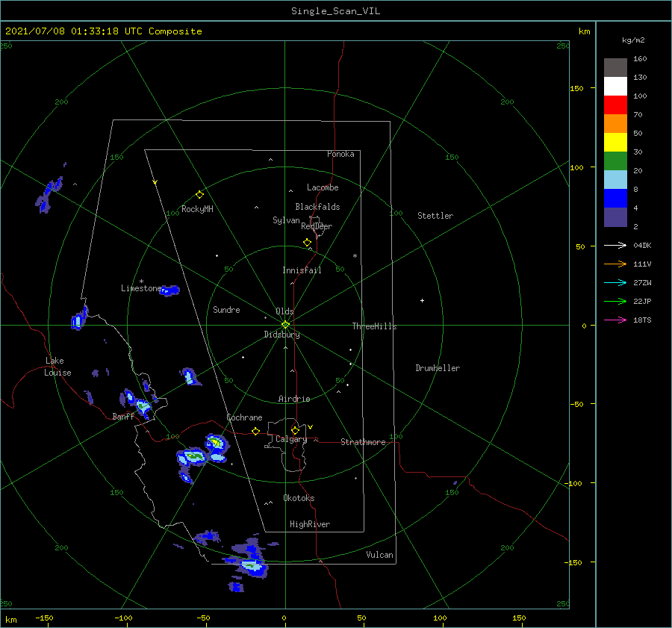The height and width of the screenshot is (628, 672).
Task: Click the Limestone label
Action: (x=141, y=288)
